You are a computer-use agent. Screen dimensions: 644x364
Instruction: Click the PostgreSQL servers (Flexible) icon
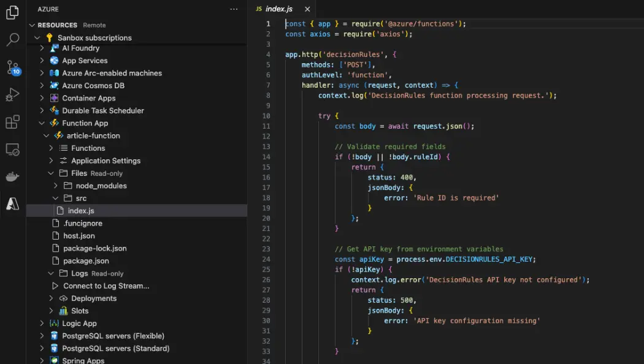click(54, 336)
